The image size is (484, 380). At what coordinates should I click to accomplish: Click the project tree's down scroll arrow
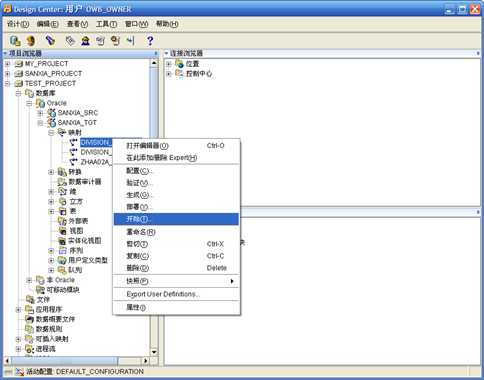point(154,352)
